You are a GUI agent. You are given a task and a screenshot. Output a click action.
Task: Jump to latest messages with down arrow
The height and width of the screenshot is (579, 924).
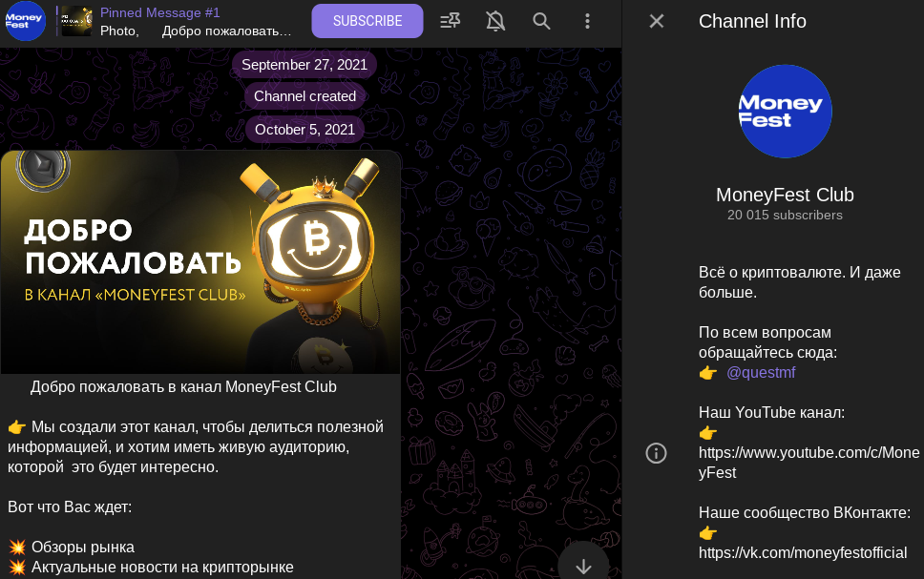point(583,566)
